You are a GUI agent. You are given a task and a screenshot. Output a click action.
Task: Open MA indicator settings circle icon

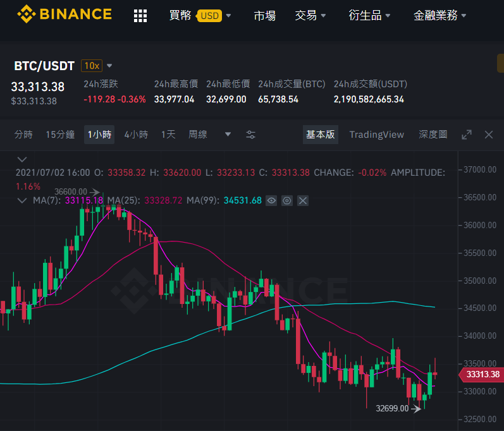pos(286,201)
